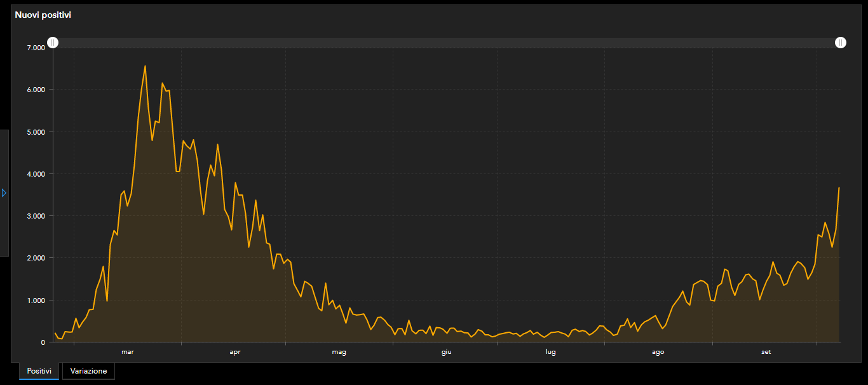
Task: Select the "ago" month axis label
Action: coord(658,352)
